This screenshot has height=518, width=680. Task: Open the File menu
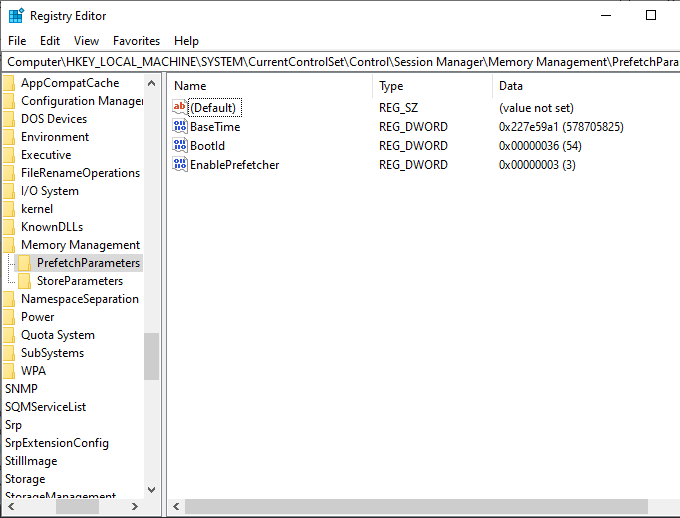(x=17, y=41)
